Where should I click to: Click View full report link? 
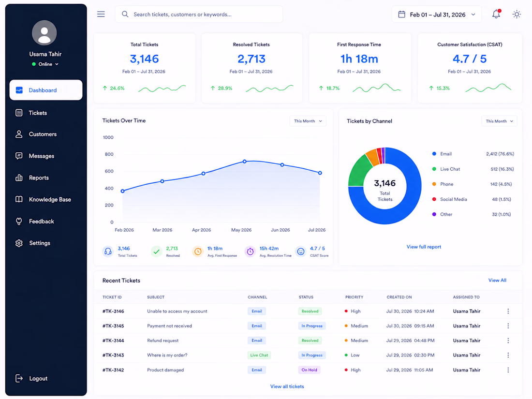(x=424, y=247)
